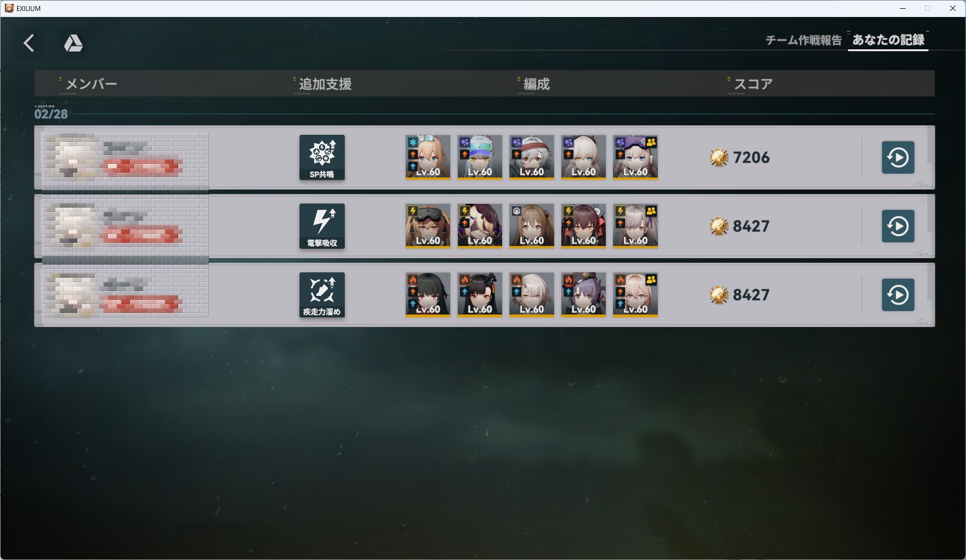Select last character portrait in first row
The height and width of the screenshot is (560, 966).
635,157
